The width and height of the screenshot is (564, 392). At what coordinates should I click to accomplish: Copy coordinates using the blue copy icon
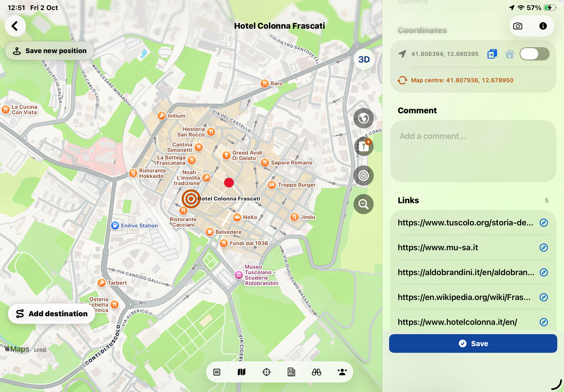[492, 54]
